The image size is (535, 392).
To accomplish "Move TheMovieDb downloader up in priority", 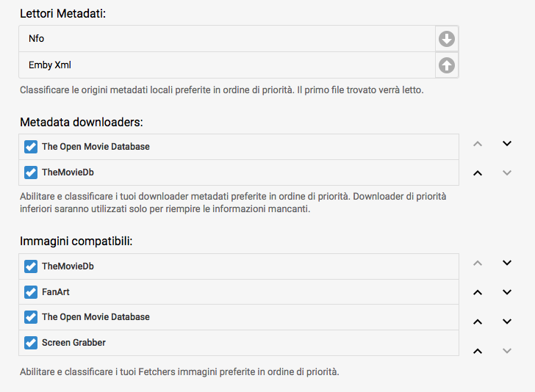I will pos(478,173).
